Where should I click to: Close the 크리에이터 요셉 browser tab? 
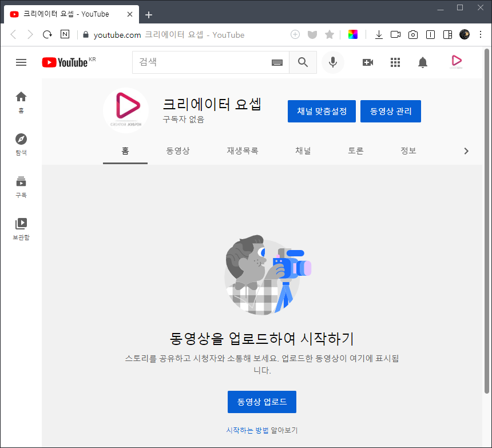pos(130,14)
